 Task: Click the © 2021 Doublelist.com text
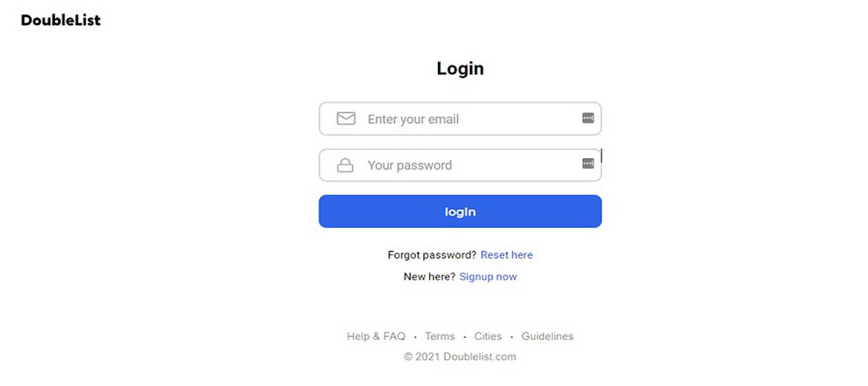460,356
